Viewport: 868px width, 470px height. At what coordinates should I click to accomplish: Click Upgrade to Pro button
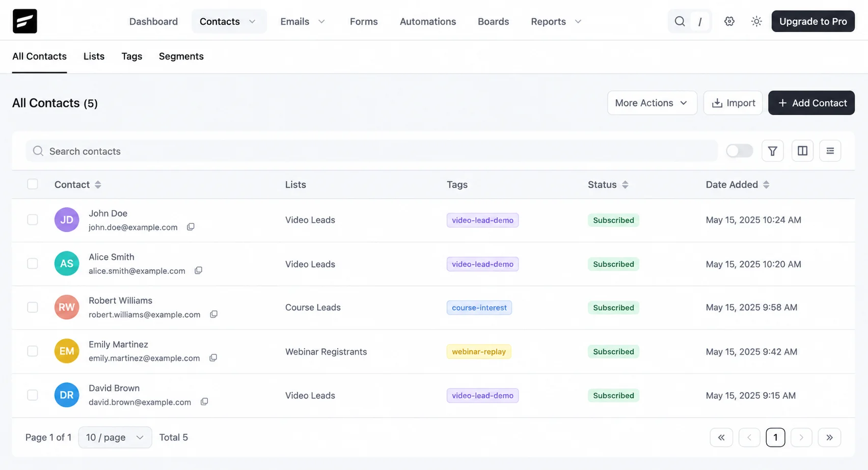(x=813, y=21)
